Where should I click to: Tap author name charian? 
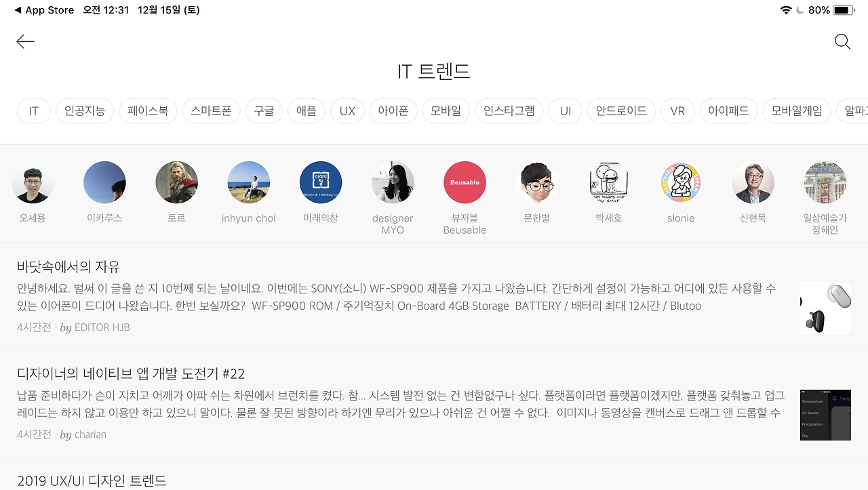[x=90, y=434]
